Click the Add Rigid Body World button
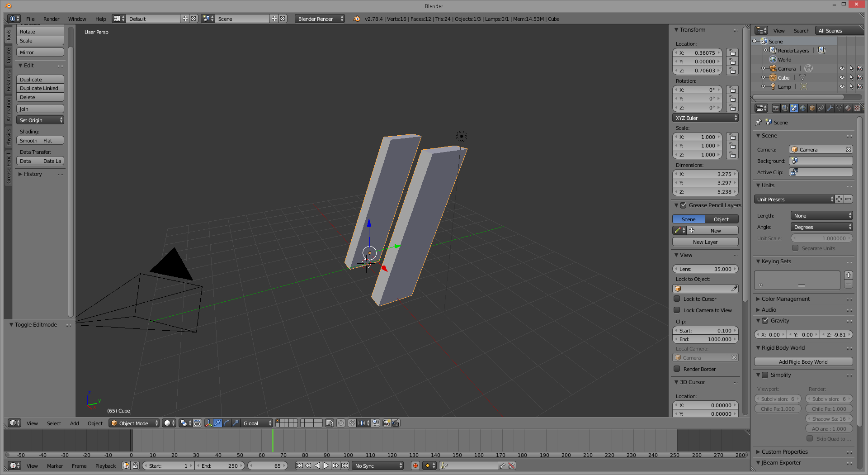This screenshot has width=868, height=475. [x=803, y=362]
